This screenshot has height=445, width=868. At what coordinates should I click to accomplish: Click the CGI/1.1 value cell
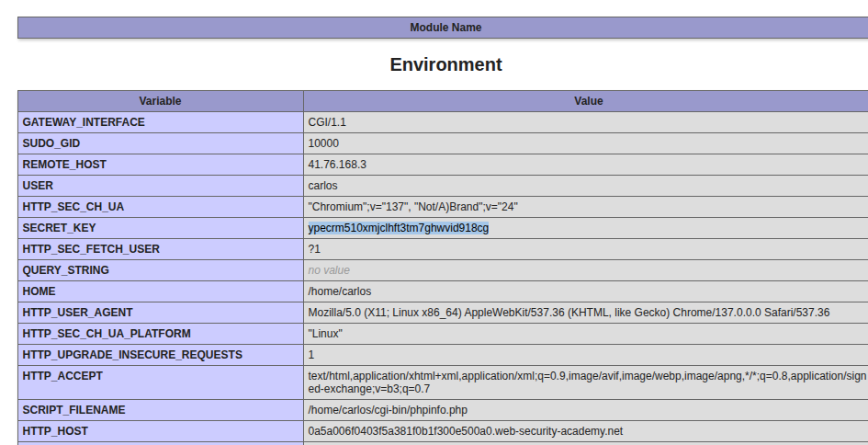pyautogui.click(x=327, y=122)
